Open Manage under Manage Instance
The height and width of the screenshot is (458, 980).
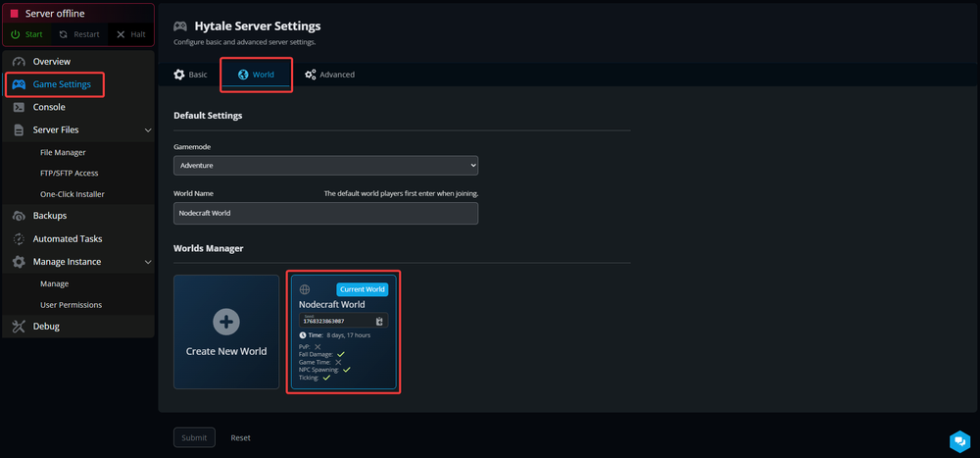(54, 283)
